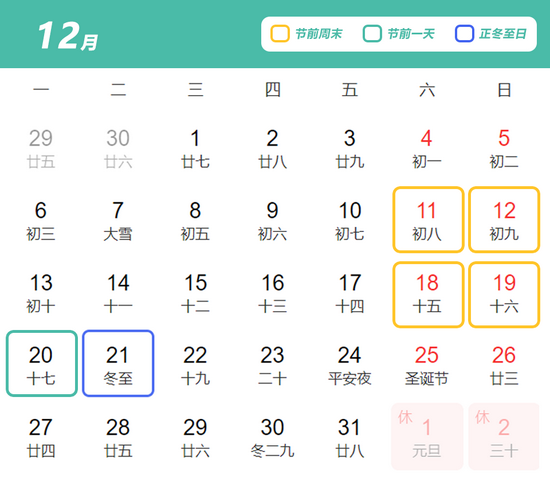Select December 20 十七 date

click(41, 363)
